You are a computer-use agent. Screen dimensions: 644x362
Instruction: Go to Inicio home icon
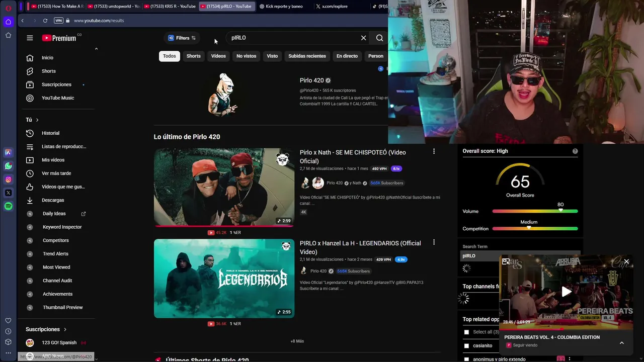(x=30, y=58)
